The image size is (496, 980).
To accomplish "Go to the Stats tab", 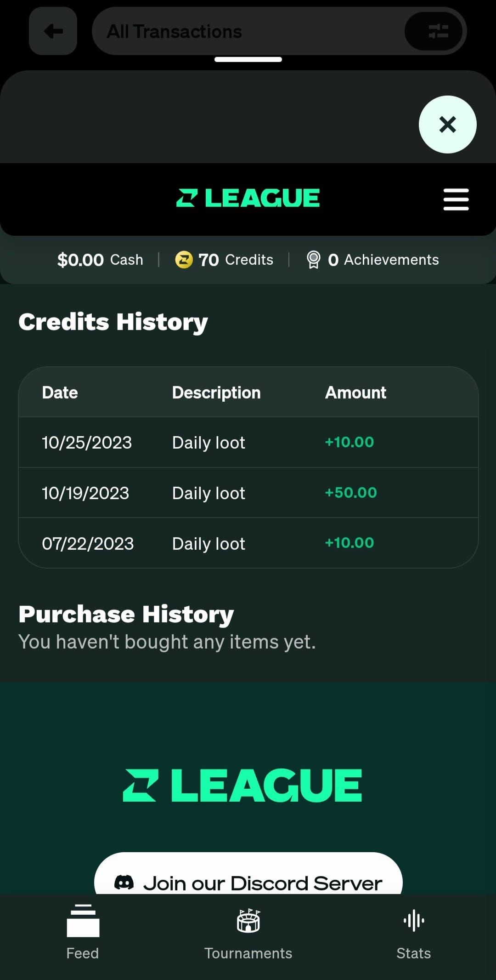I will tap(413, 932).
